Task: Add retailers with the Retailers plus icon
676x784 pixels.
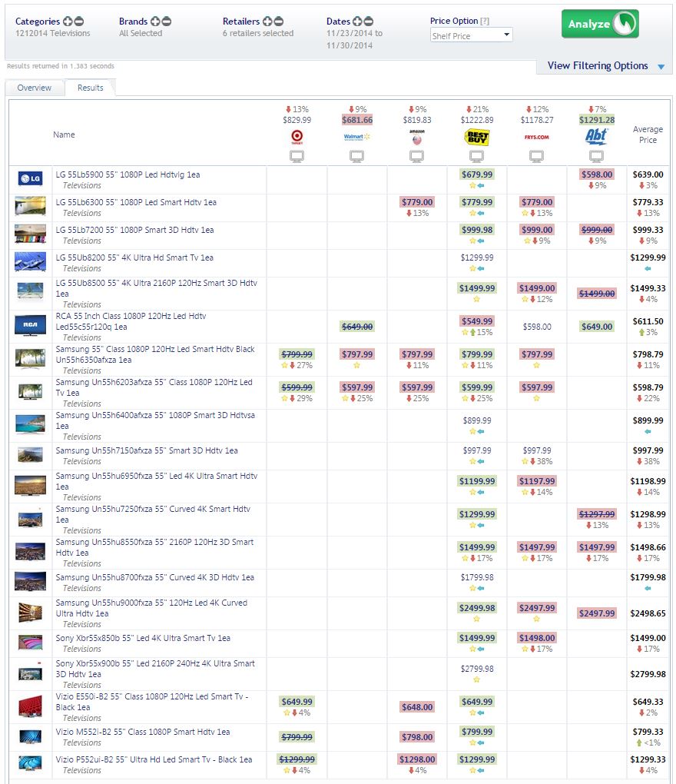Action: [267, 22]
